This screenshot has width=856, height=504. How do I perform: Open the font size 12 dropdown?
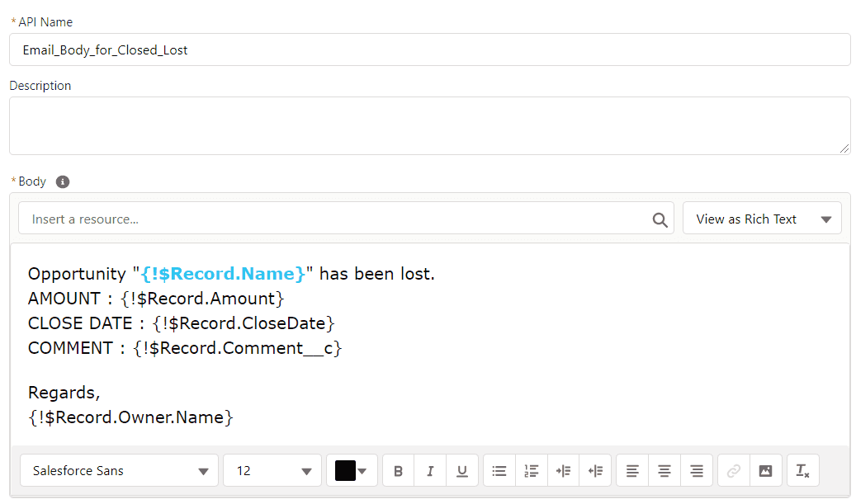pyautogui.click(x=272, y=471)
